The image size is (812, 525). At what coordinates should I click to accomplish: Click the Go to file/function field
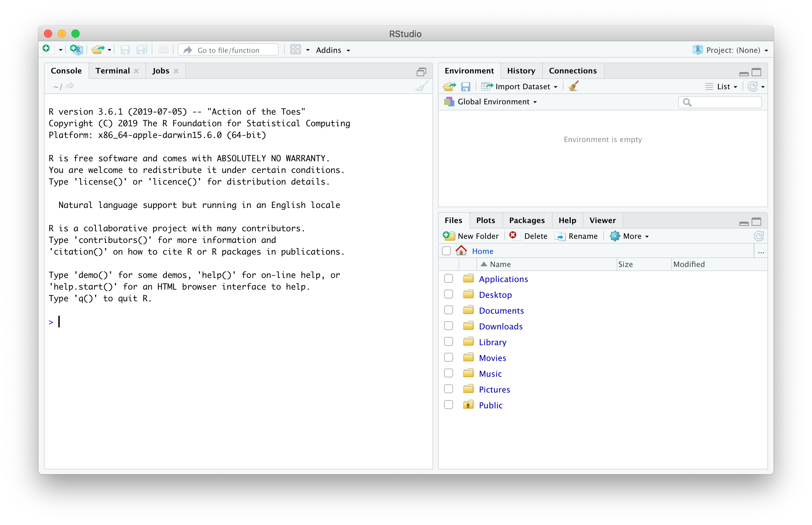(x=228, y=50)
